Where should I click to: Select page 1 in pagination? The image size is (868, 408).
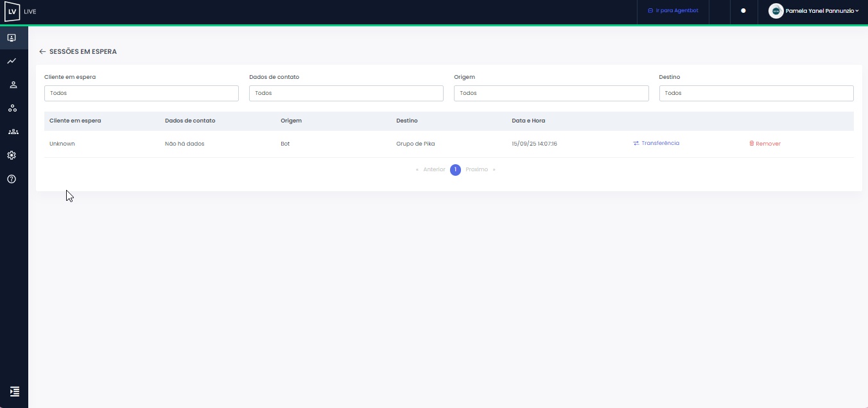[455, 170]
